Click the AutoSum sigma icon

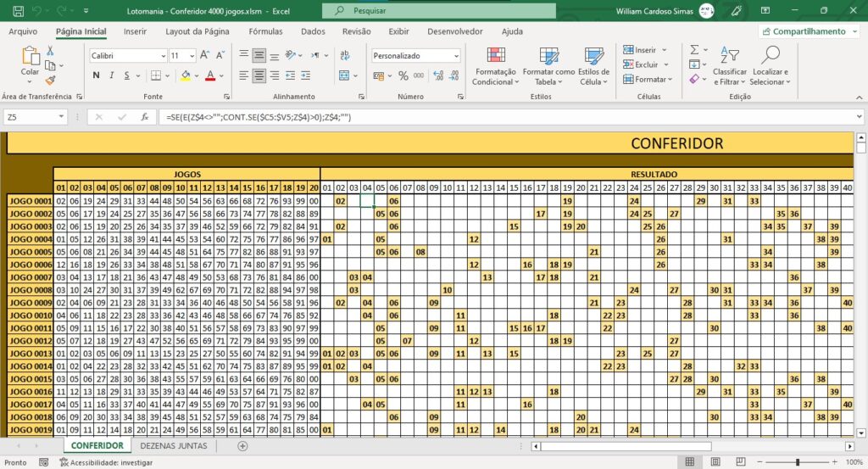694,50
